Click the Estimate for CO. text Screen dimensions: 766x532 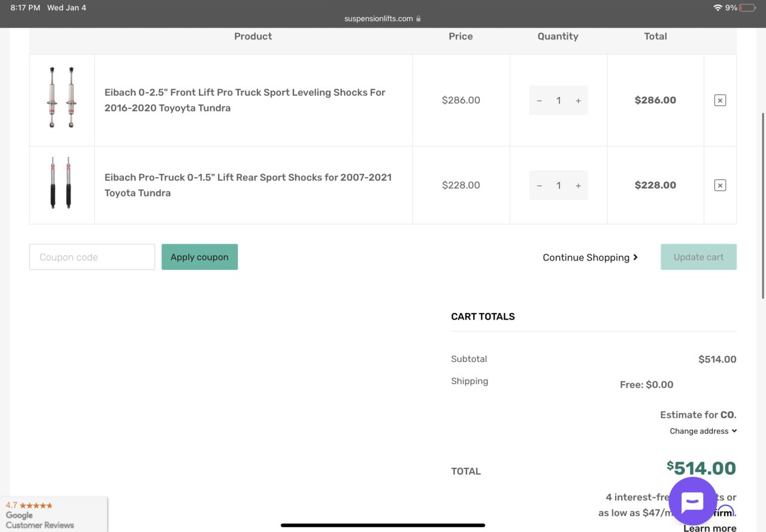(x=698, y=415)
